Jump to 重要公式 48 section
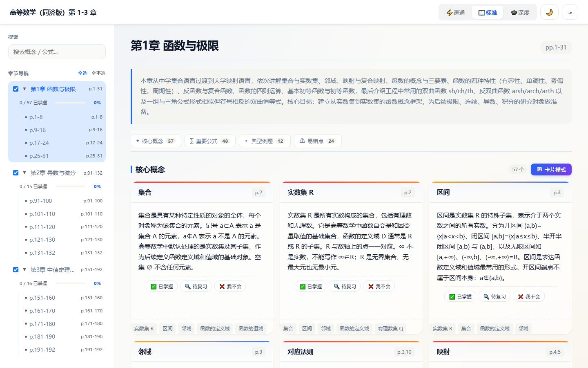The height and width of the screenshot is (368, 588). tap(210, 141)
